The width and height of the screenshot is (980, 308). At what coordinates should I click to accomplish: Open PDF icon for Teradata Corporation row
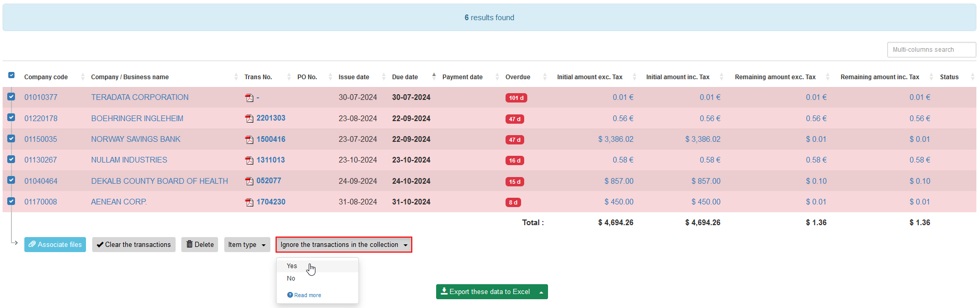pos(249,98)
